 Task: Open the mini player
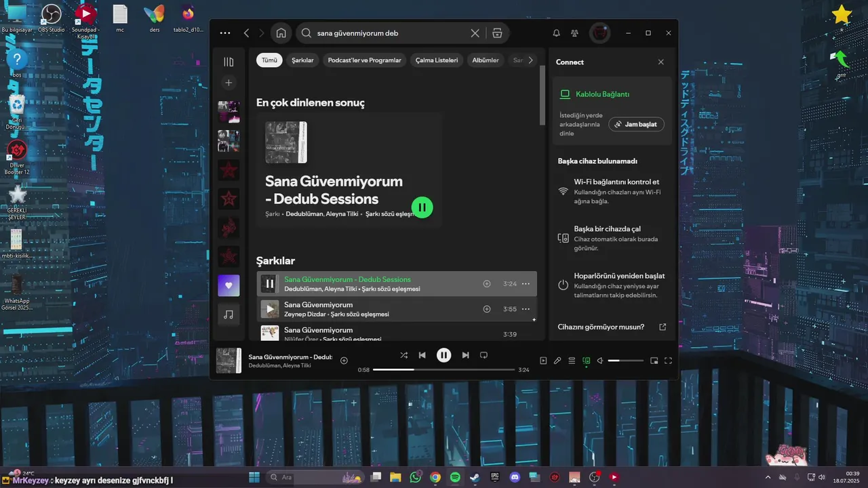tap(654, 361)
